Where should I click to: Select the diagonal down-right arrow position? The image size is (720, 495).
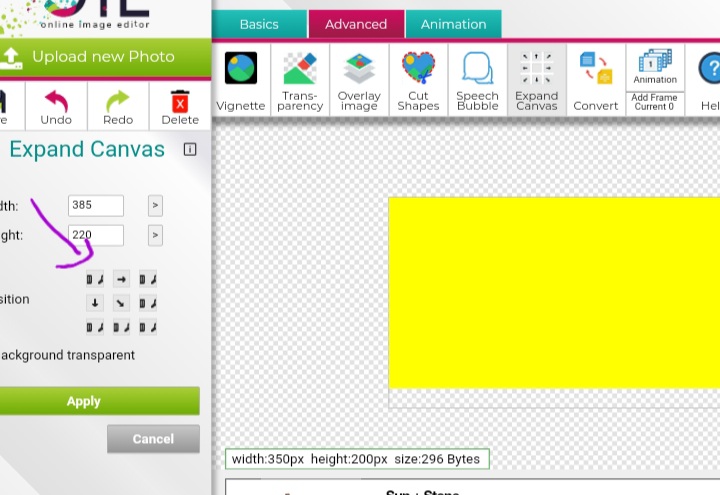[x=121, y=303]
